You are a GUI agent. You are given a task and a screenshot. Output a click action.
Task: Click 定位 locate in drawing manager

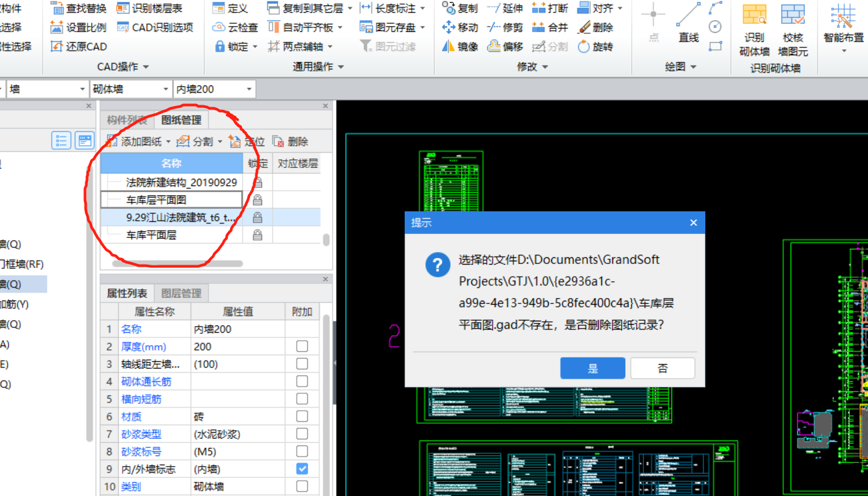coord(247,141)
